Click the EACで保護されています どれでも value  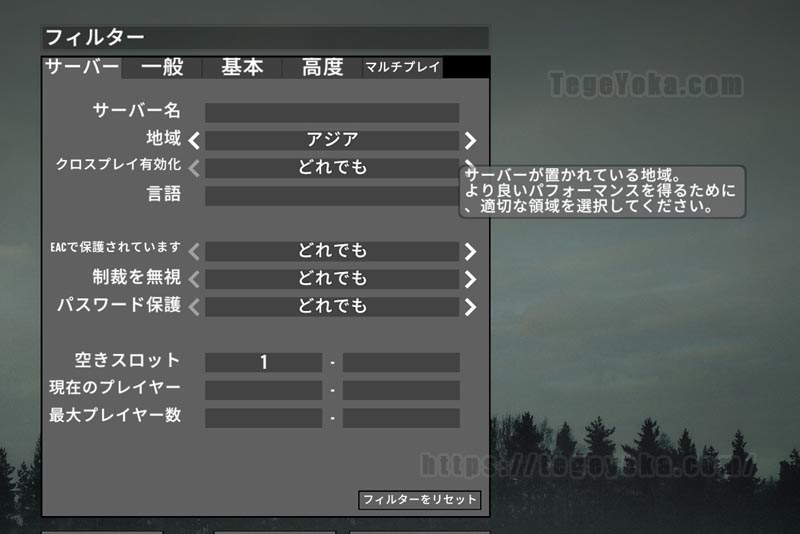332,251
